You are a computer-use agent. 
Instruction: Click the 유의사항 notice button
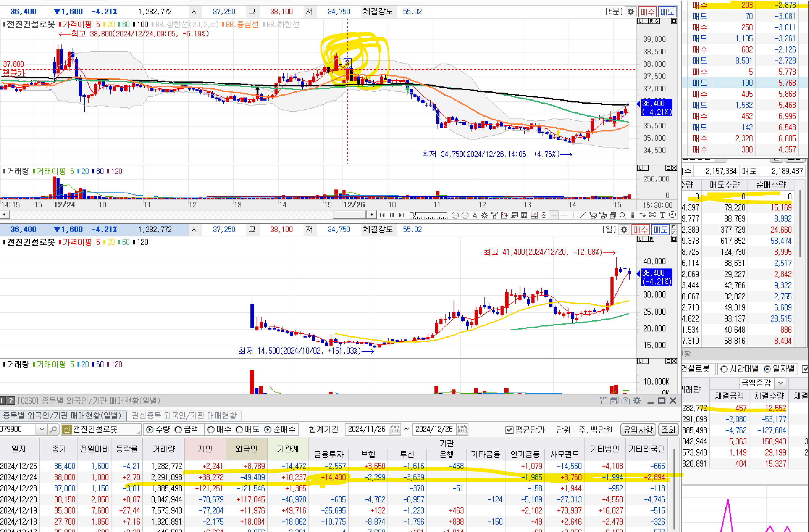tap(638, 430)
